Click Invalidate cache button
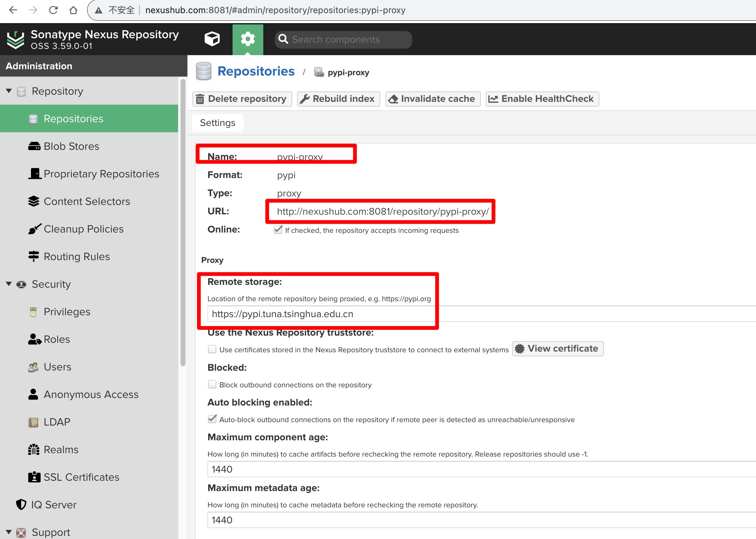 pos(433,99)
